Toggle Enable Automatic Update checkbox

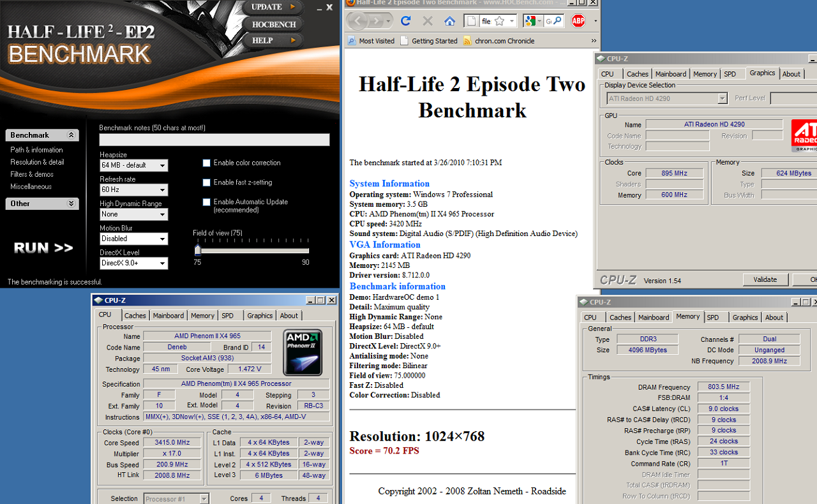[206, 202]
